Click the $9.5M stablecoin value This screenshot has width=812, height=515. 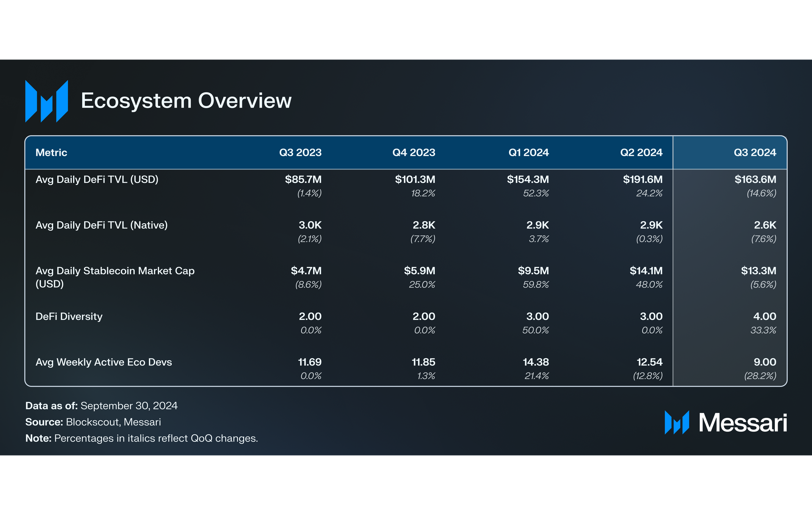pyautogui.click(x=533, y=271)
